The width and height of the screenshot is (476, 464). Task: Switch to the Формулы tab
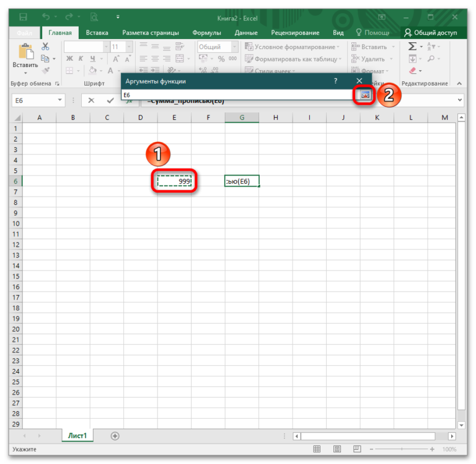(207, 33)
